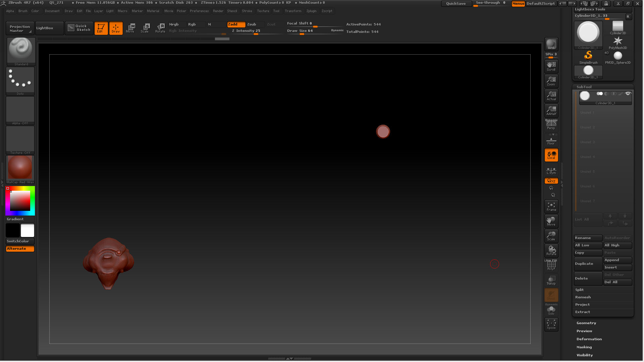
Task: Open the Alpha menu
Action: click(x=10, y=11)
